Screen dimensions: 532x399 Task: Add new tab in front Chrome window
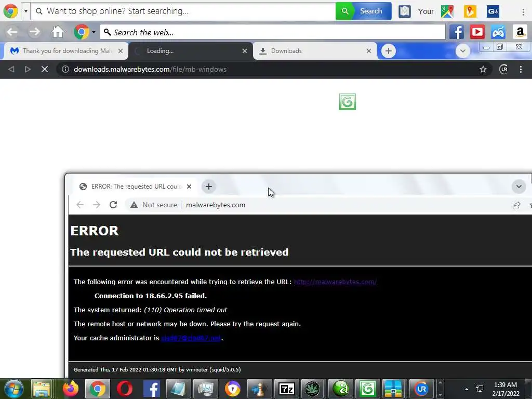[x=209, y=187]
